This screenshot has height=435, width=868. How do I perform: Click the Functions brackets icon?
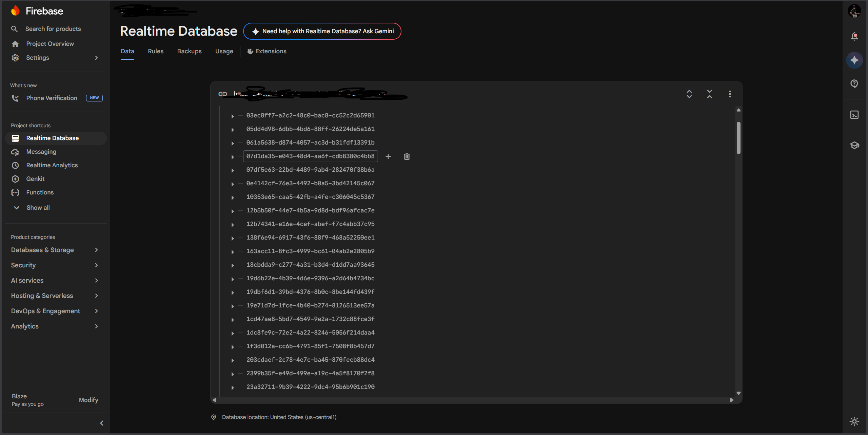point(15,192)
